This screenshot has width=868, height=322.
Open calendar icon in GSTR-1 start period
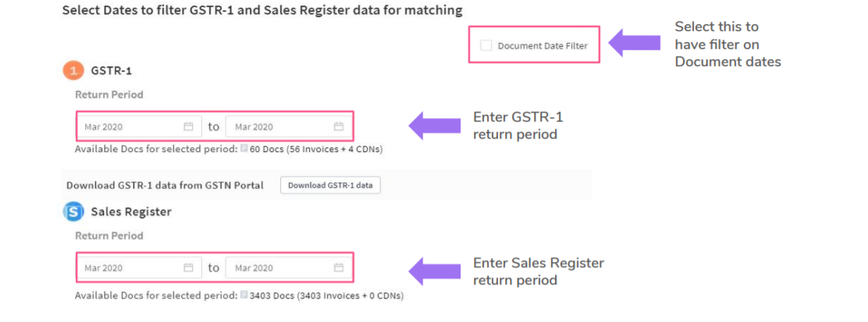click(188, 126)
